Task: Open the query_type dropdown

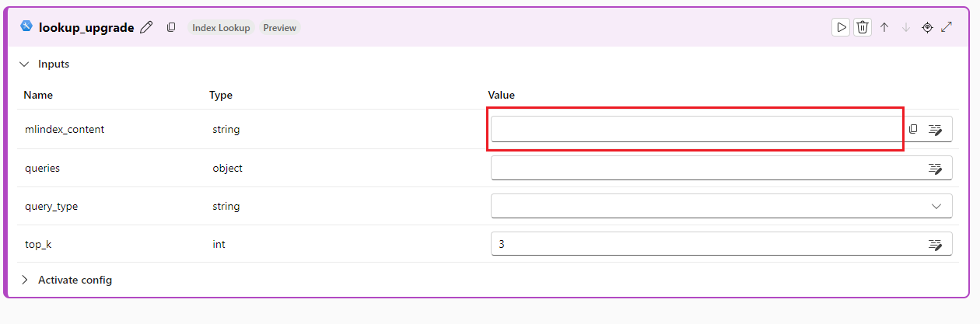Action: point(722,206)
